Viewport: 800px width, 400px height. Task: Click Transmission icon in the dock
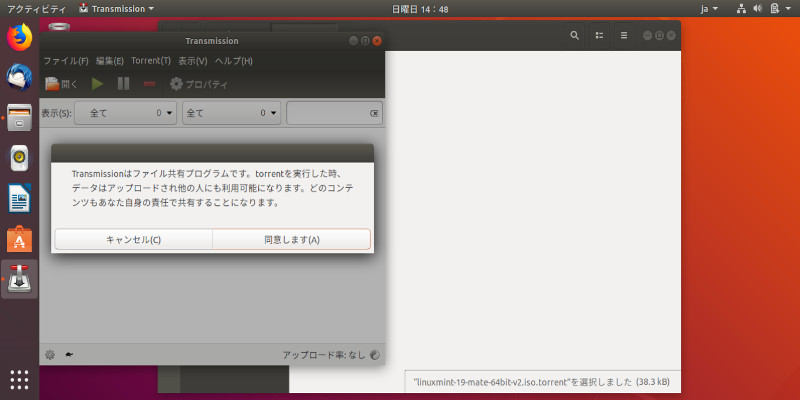[x=19, y=279]
